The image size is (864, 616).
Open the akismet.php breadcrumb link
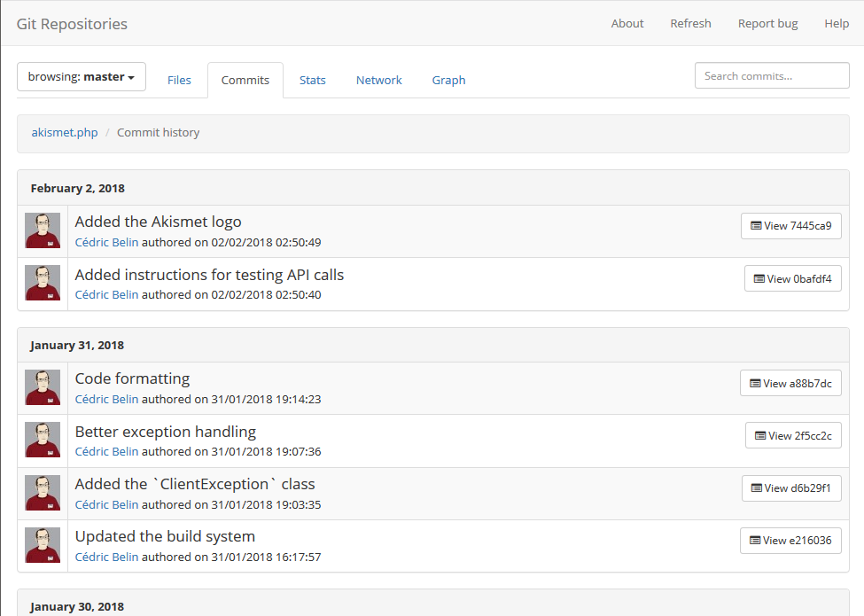point(65,132)
